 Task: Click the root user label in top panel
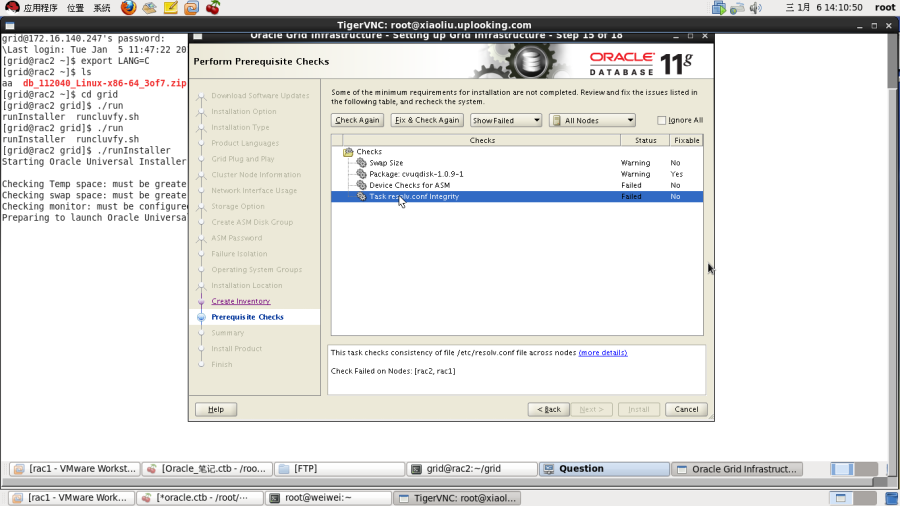tap(885, 7)
